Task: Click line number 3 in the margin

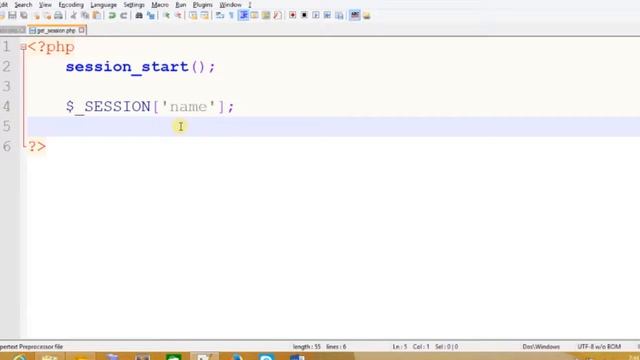Action: pyautogui.click(x=7, y=87)
